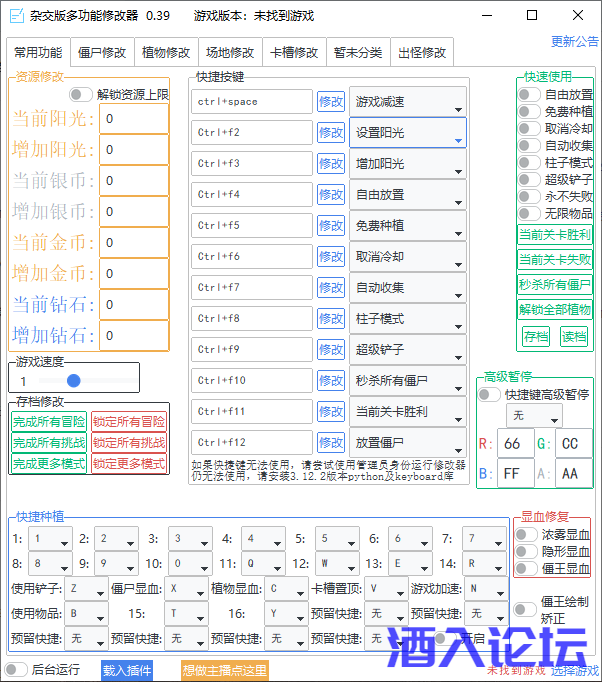Turn on 永不失败 toggle
602x682 pixels.
click(529, 196)
